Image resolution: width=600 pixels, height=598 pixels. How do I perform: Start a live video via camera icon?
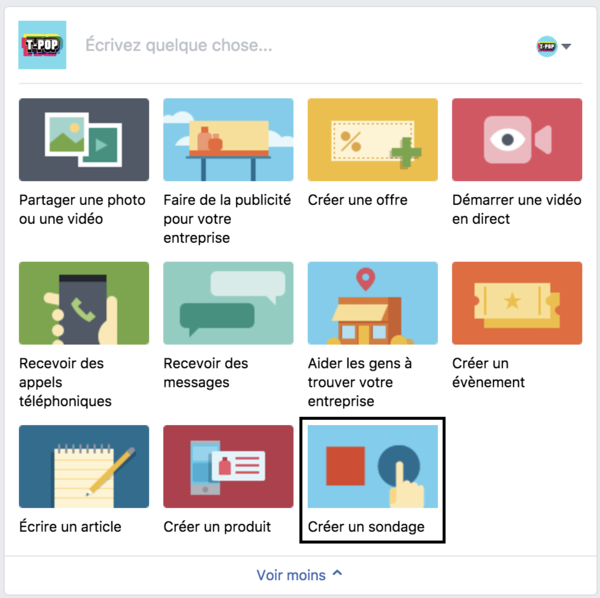coord(517,140)
